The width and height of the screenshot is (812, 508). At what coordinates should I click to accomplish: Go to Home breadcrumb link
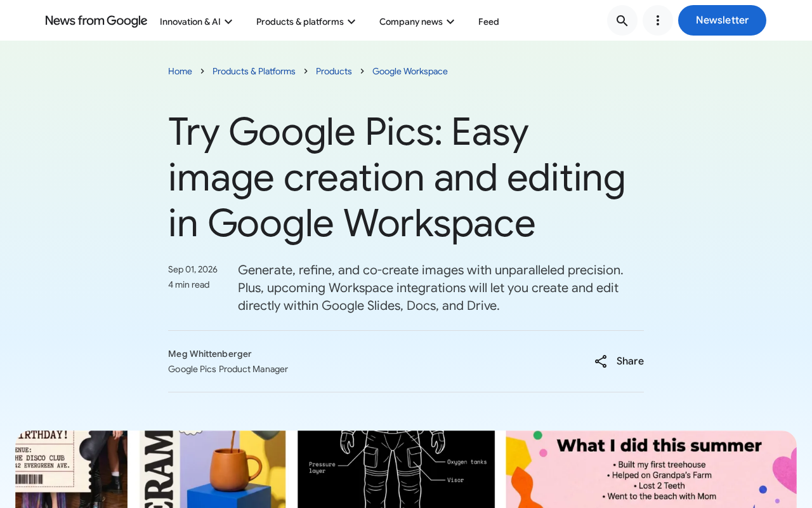180,71
